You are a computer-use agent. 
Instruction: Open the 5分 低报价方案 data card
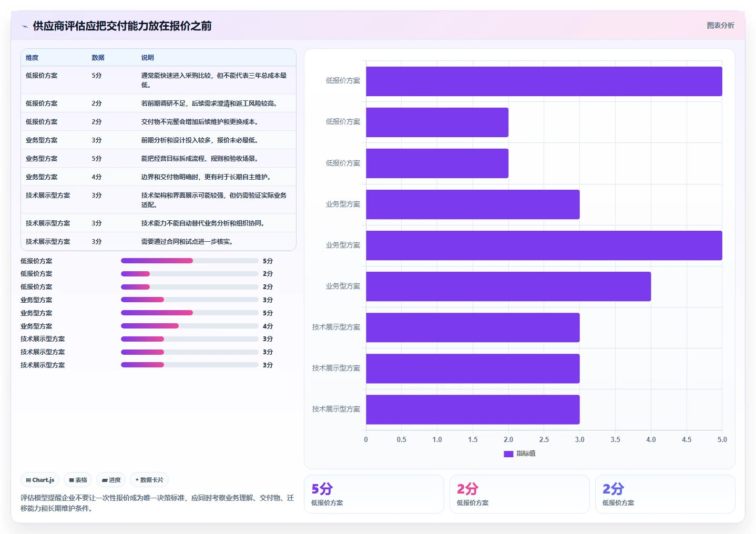pyautogui.click(x=374, y=494)
